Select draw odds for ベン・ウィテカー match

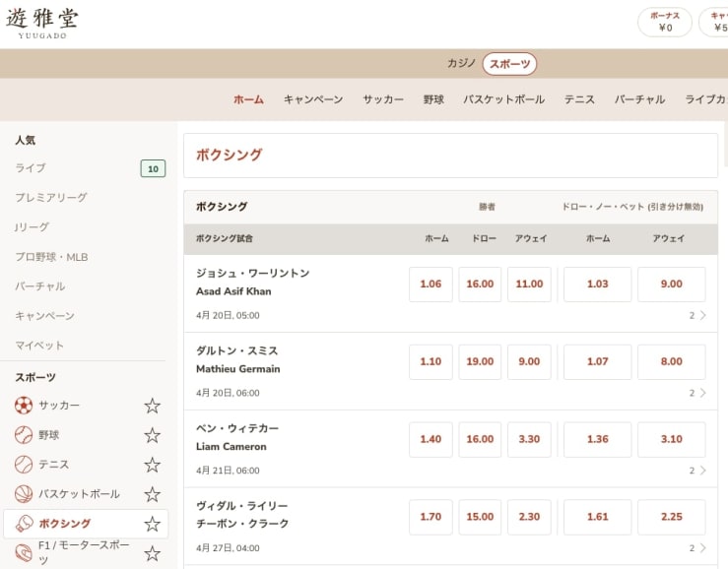[480, 439]
